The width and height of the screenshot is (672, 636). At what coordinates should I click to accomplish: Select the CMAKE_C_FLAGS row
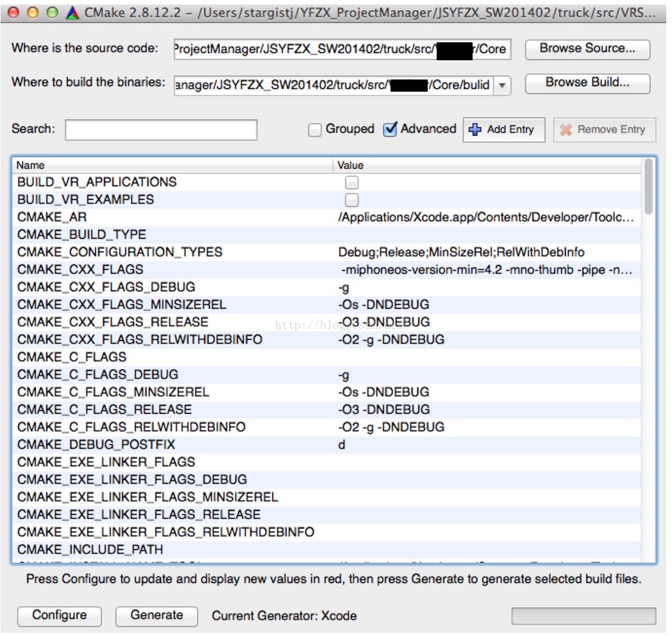pos(326,357)
